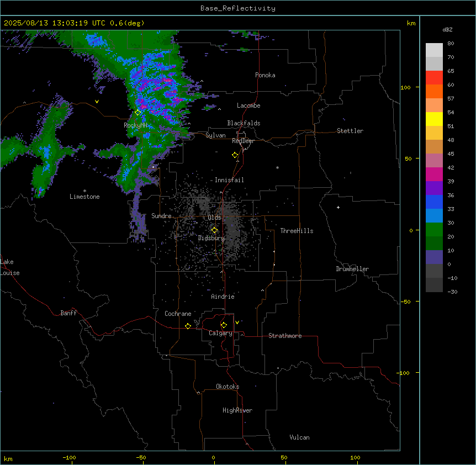This screenshot has height=465, width=476.
Task: Click the RedDeer city label
Action: click(x=243, y=141)
